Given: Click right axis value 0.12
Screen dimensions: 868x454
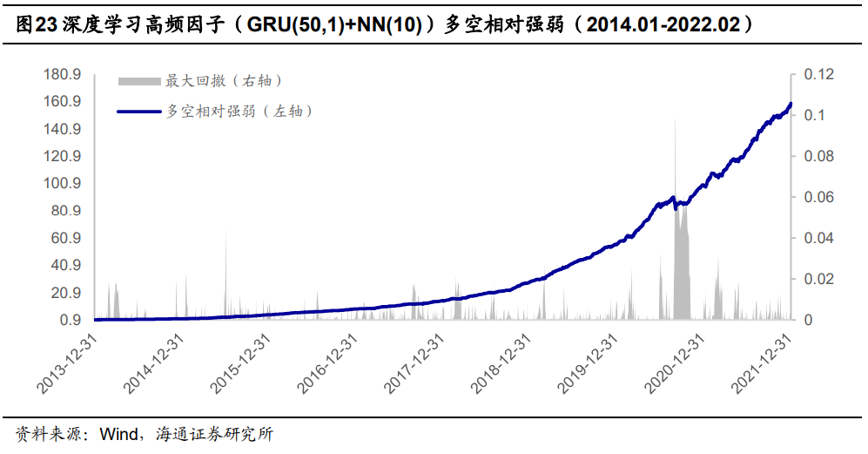Looking at the screenshot, I should (818, 74).
